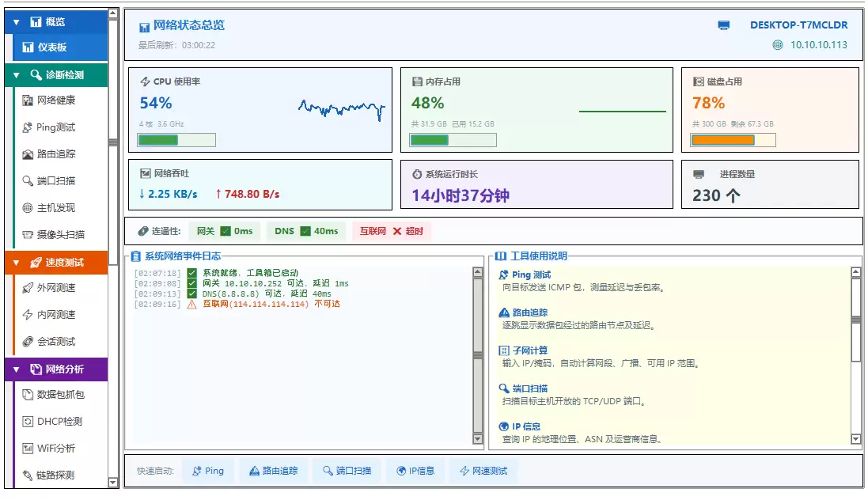Click the host name DESKTOP-T7MCLDR
868x500 pixels.
(x=799, y=25)
